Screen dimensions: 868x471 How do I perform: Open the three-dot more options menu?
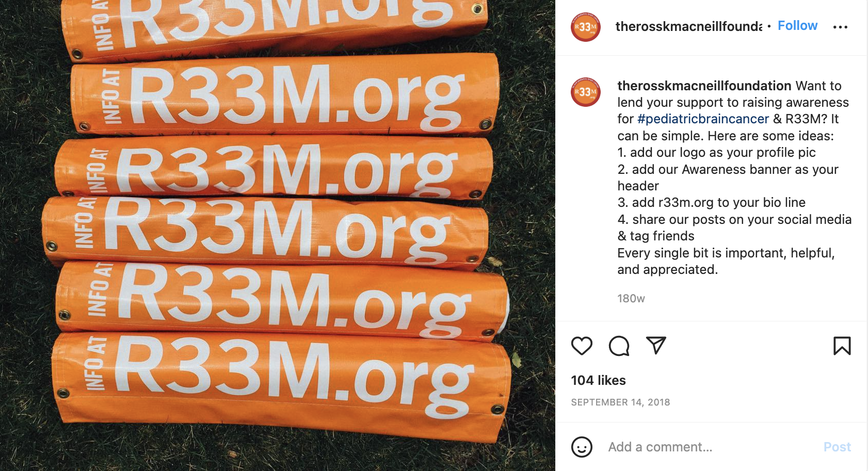click(x=840, y=27)
